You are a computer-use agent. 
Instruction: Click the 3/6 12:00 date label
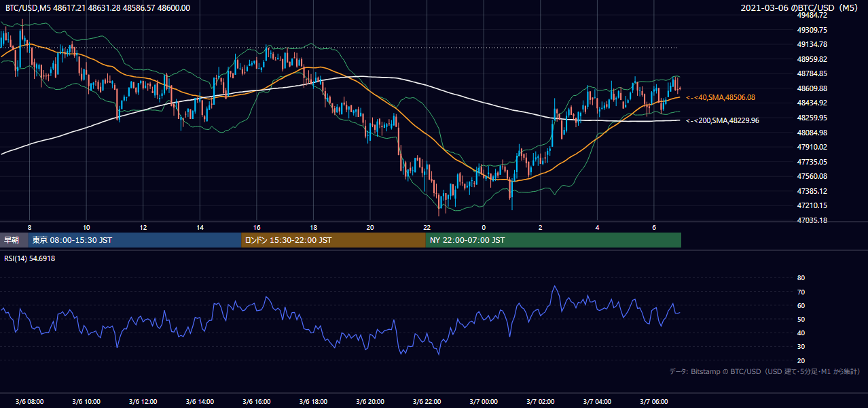pyautogui.click(x=143, y=401)
